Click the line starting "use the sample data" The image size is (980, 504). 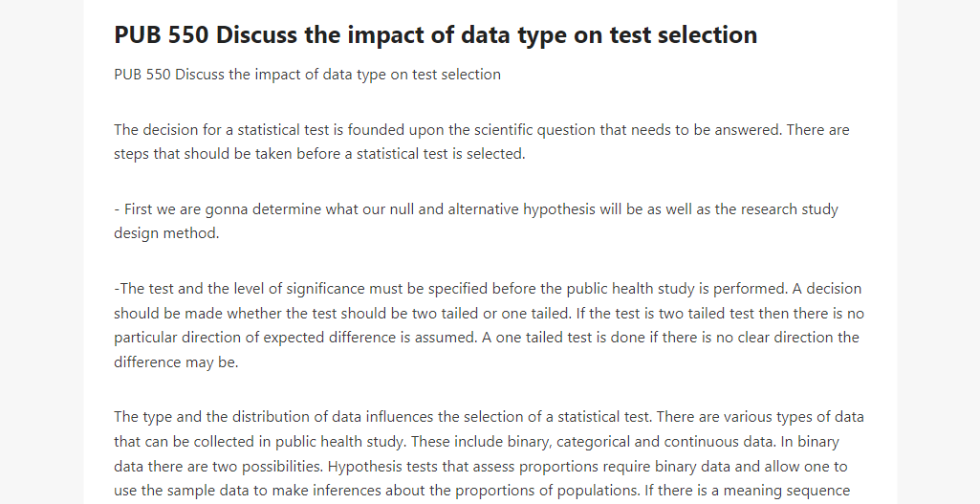(481, 491)
